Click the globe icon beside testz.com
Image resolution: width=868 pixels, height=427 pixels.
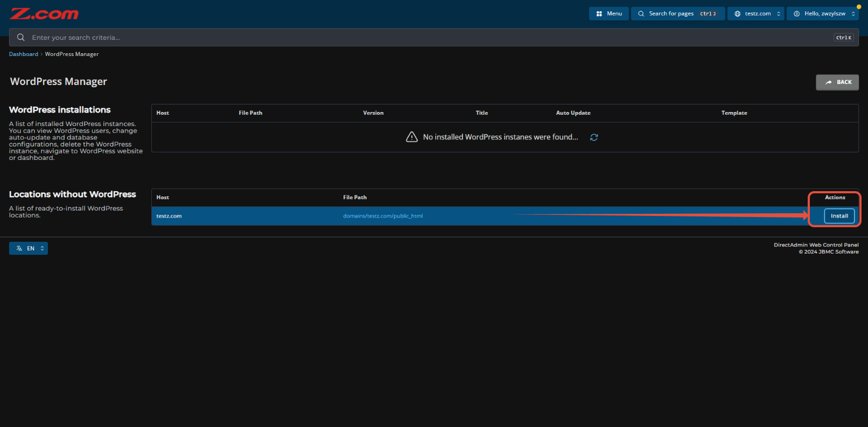pyautogui.click(x=738, y=13)
